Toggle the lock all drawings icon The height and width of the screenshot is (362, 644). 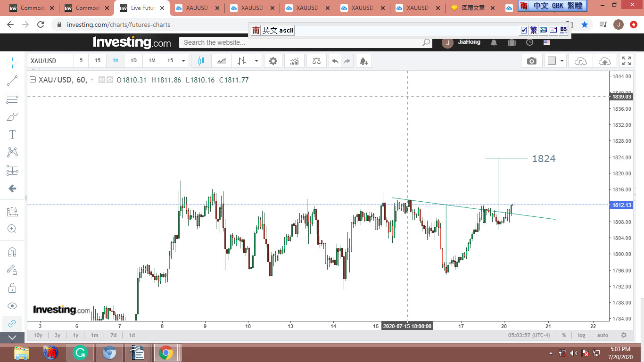13,288
